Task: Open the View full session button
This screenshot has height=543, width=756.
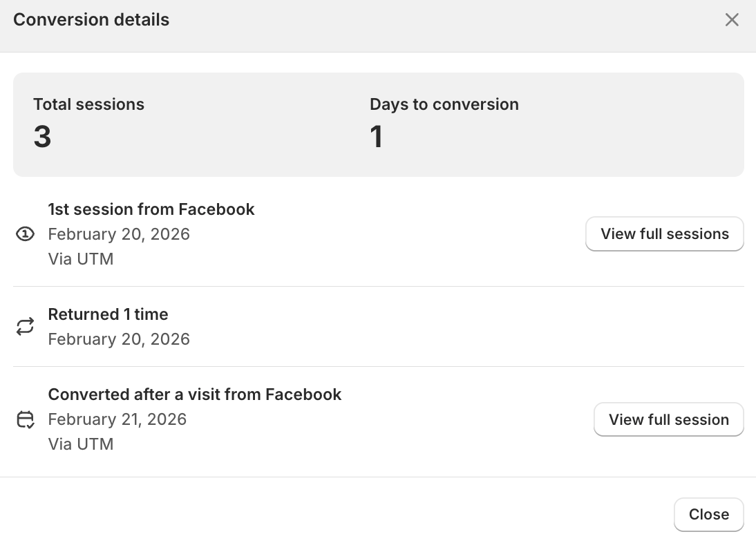Action: 668,419
